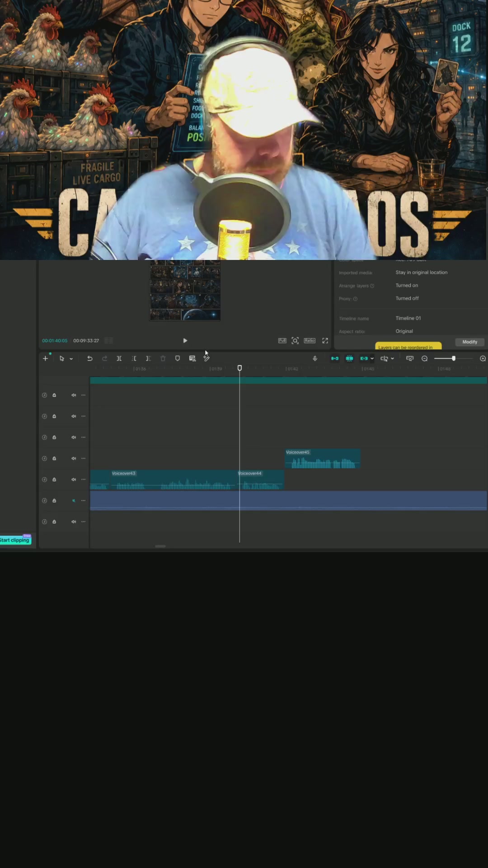The image size is (488, 868).
Task: Click the zoom out timeline magnifier
Action: pyautogui.click(x=425, y=359)
